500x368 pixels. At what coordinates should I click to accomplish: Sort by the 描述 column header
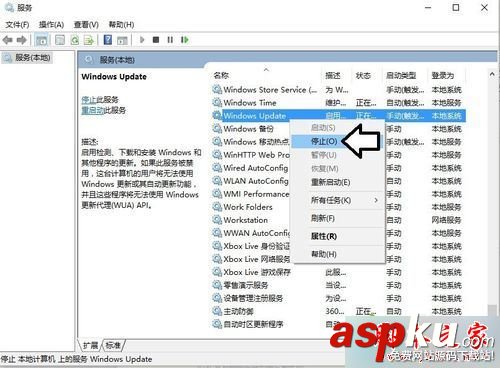pos(336,75)
